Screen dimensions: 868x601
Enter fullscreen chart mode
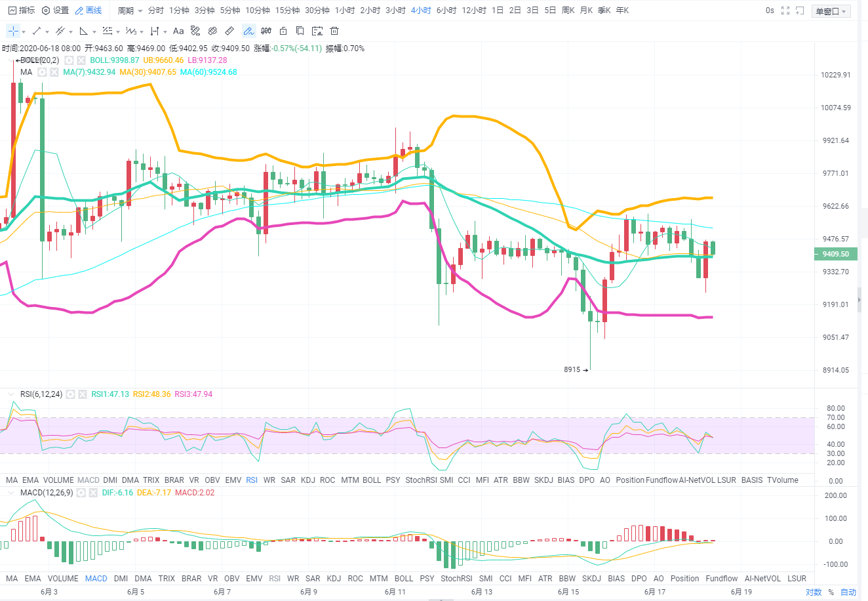tap(785, 10)
